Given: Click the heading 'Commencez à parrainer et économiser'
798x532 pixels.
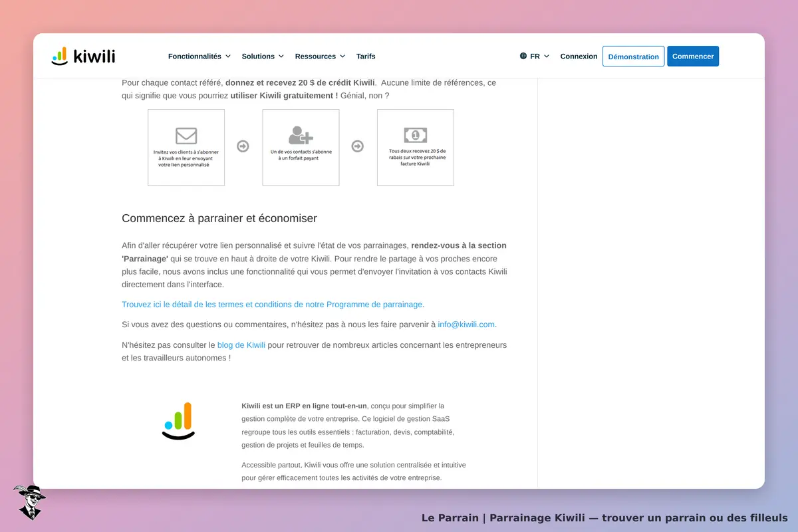Looking at the screenshot, I should tap(219, 218).
